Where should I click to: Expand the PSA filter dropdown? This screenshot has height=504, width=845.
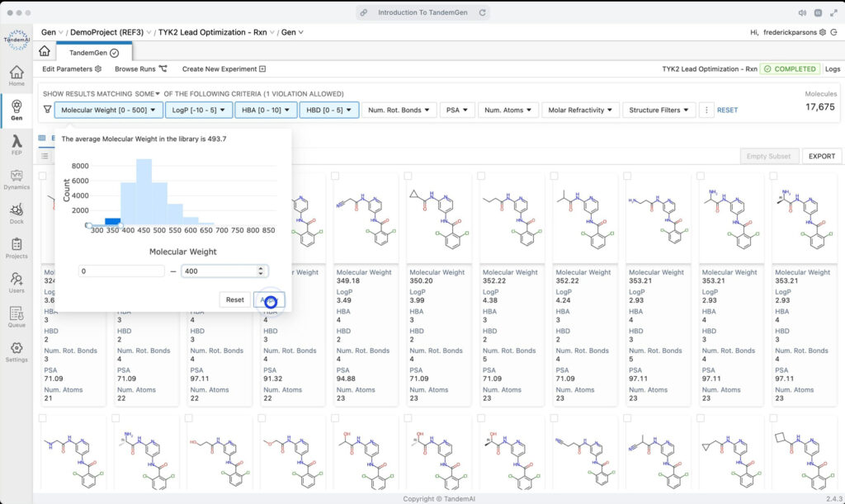point(456,109)
